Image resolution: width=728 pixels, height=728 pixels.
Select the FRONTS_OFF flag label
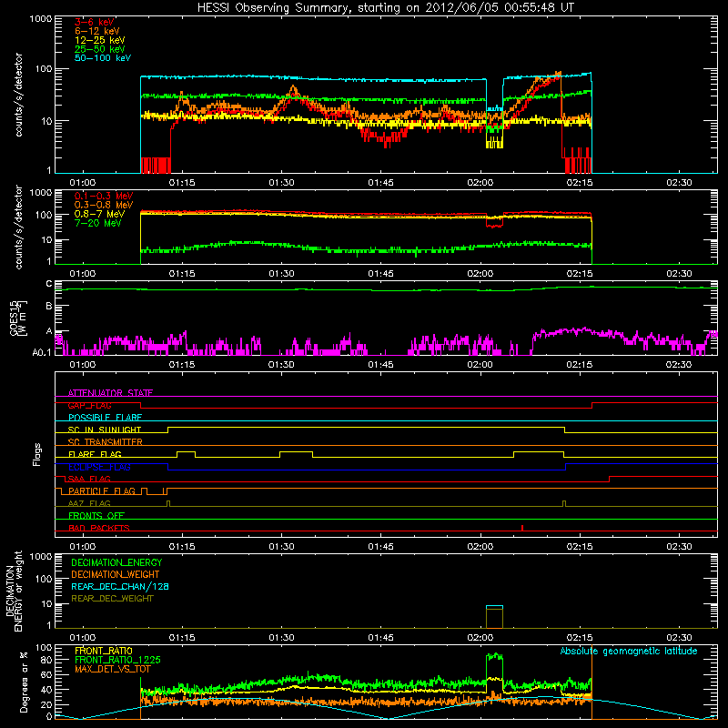96,515
